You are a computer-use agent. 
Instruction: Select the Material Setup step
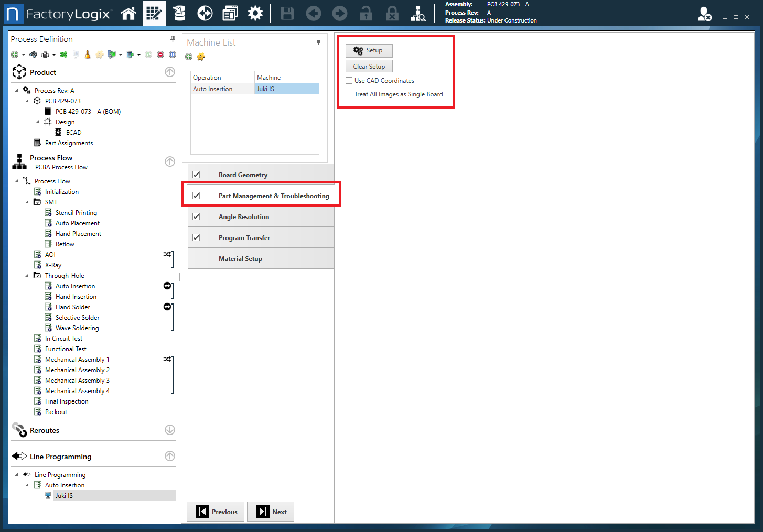(x=240, y=258)
